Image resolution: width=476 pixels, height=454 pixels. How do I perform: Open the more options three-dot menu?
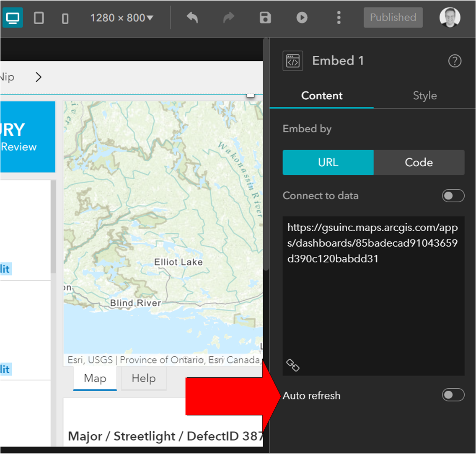pyautogui.click(x=339, y=17)
